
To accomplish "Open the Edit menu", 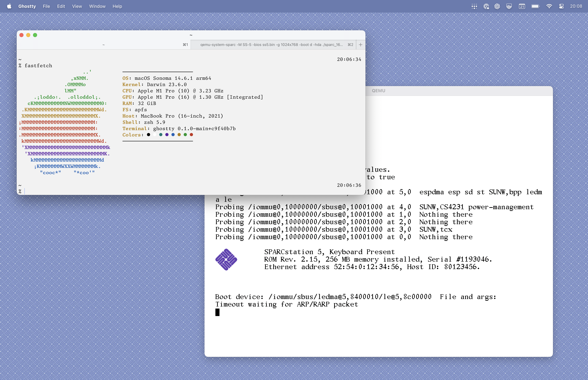I will pyautogui.click(x=61, y=6).
